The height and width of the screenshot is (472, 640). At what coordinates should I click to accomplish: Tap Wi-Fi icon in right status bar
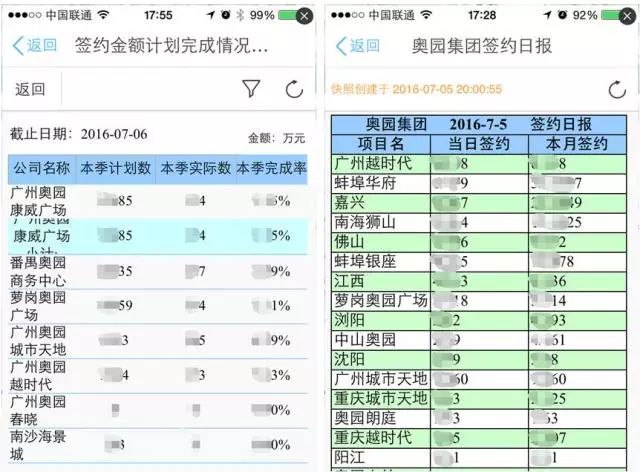(426, 15)
